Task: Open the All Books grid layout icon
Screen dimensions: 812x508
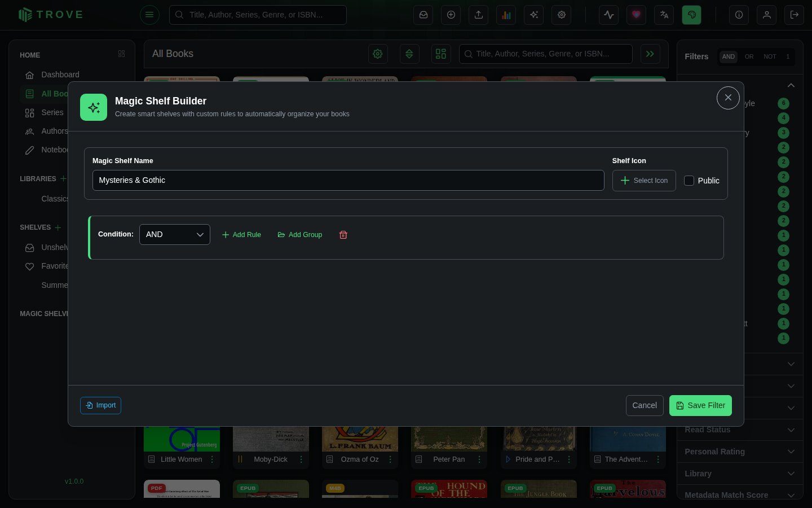Action: [x=441, y=54]
